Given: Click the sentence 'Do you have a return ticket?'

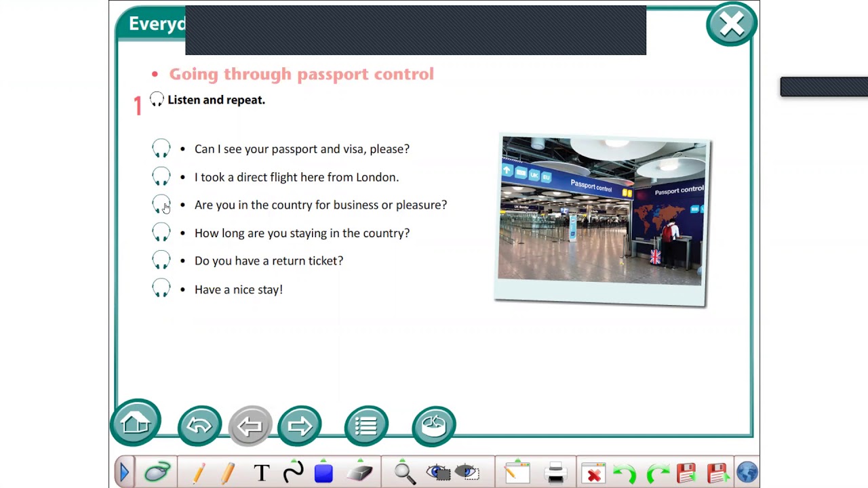Looking at the screenshot, I should 269,260.
